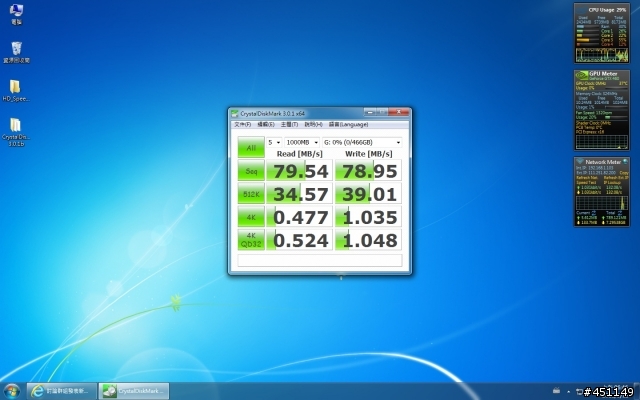Image resolution: width=640 pixels, height=400 pixels.
Task: Run the plain 4K test
Action: (251, 217)
